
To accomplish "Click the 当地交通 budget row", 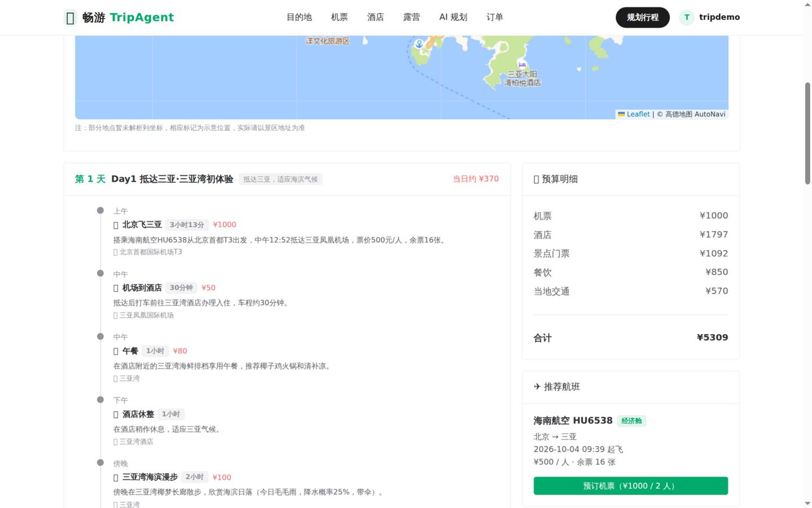I will 630,291.
